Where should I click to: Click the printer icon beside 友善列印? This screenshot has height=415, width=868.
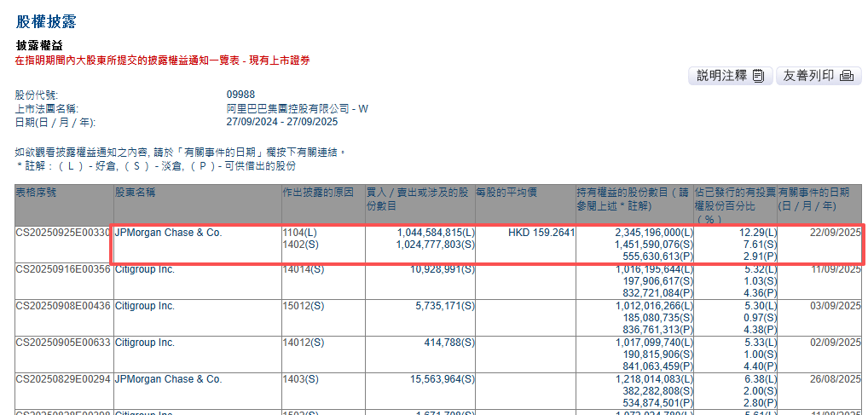point(847,77)
